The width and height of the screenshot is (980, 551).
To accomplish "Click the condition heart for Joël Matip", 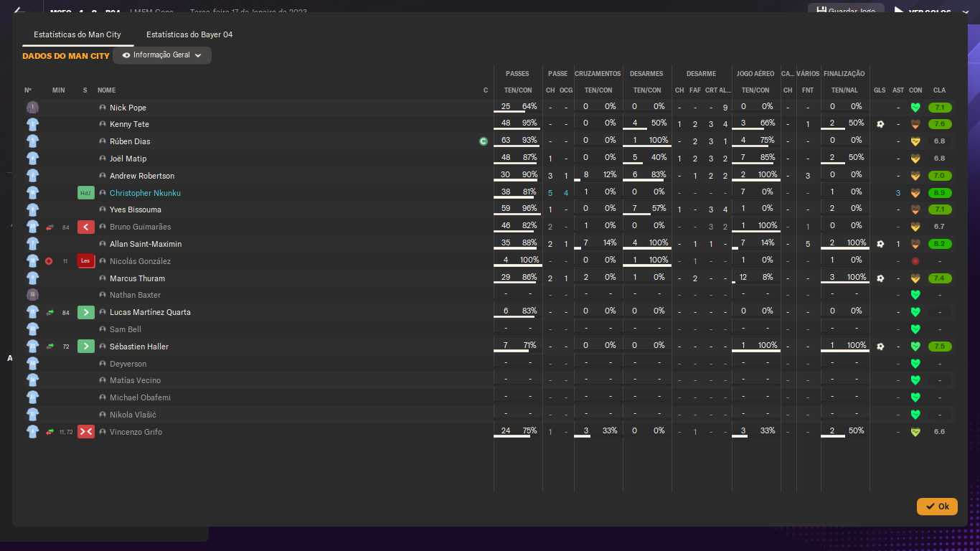I will (x=915, y=159).
